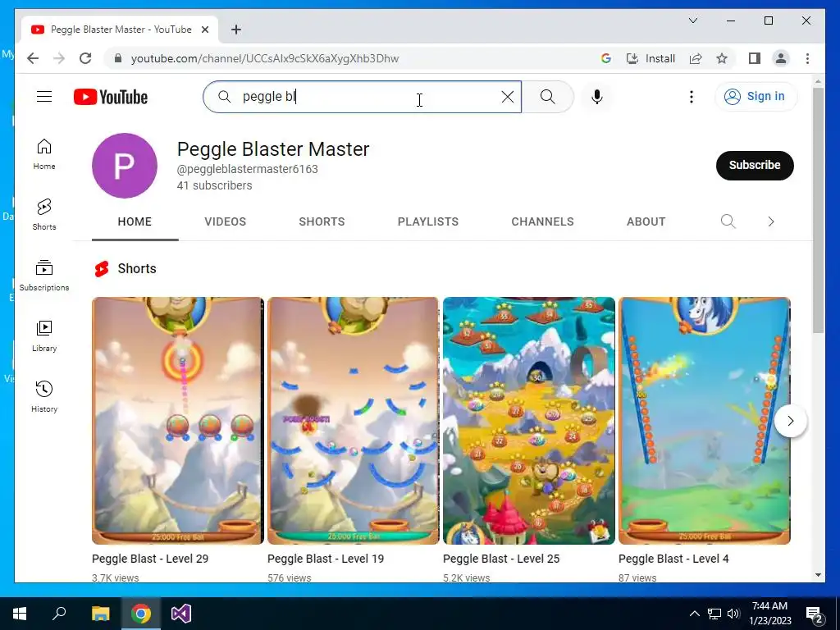Open Shorts in the sidebar
The image size is (840, 630).
point(44,215)
